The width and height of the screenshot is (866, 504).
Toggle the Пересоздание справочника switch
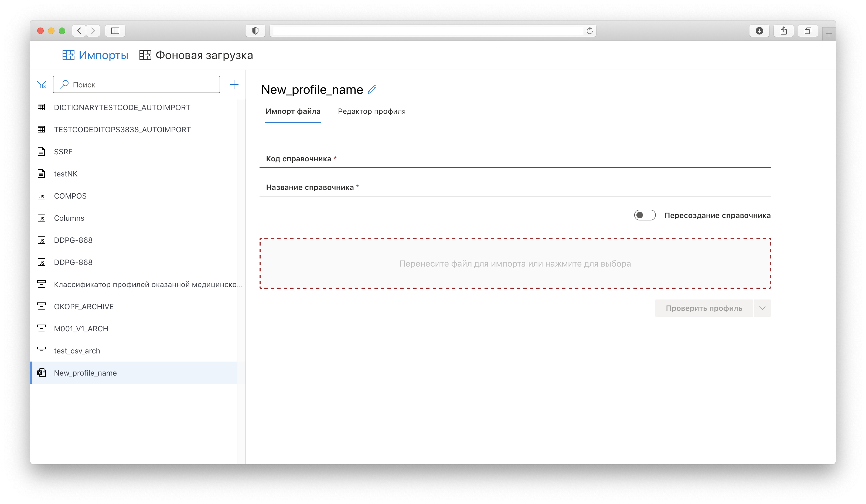645,215
